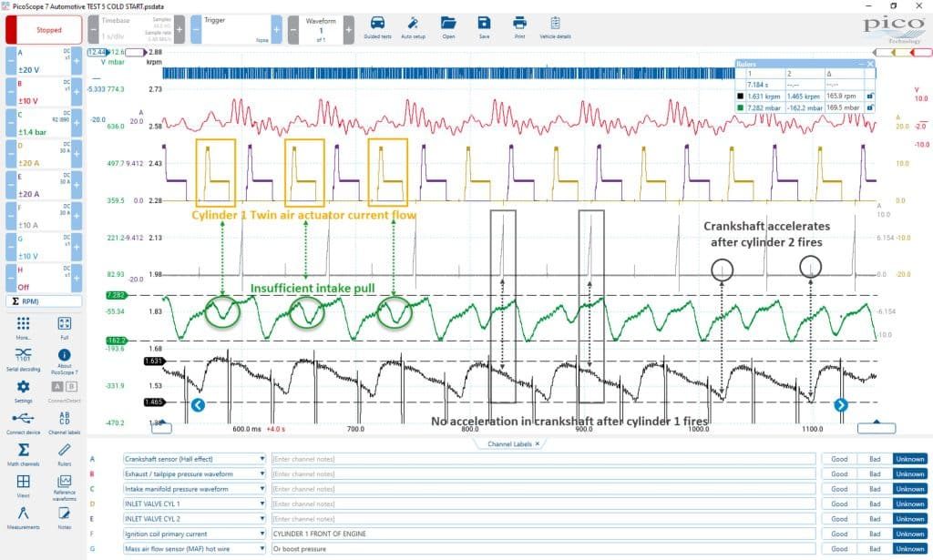Click the red Stopped capture button
This screenshot has height=560, width=933.
(44, 30)
